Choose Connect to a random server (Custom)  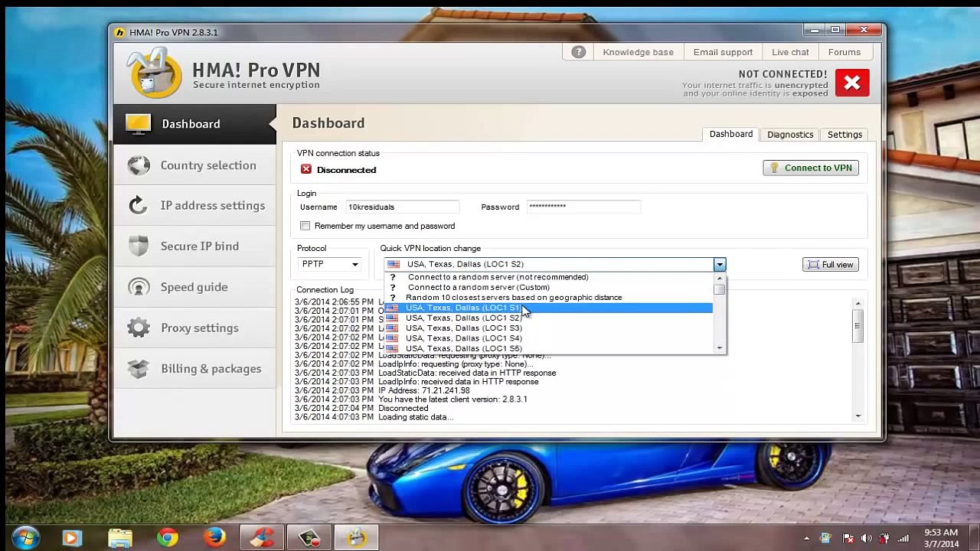click(479, 287)
